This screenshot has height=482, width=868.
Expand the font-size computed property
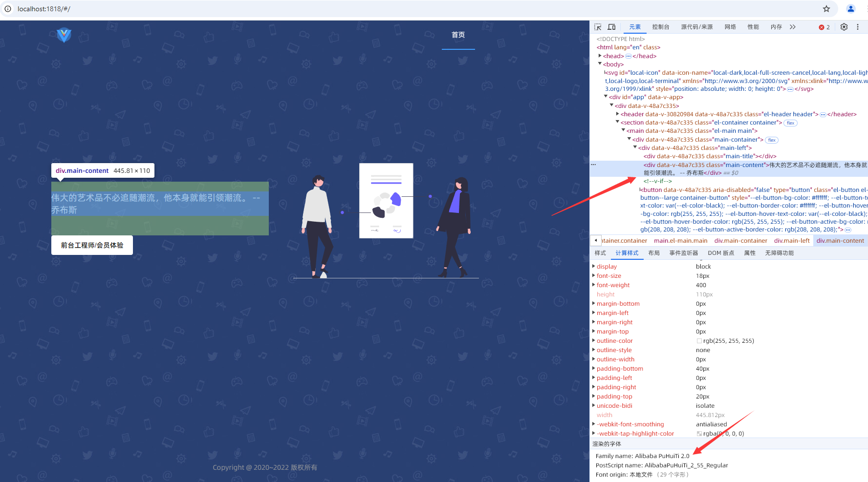594,276
